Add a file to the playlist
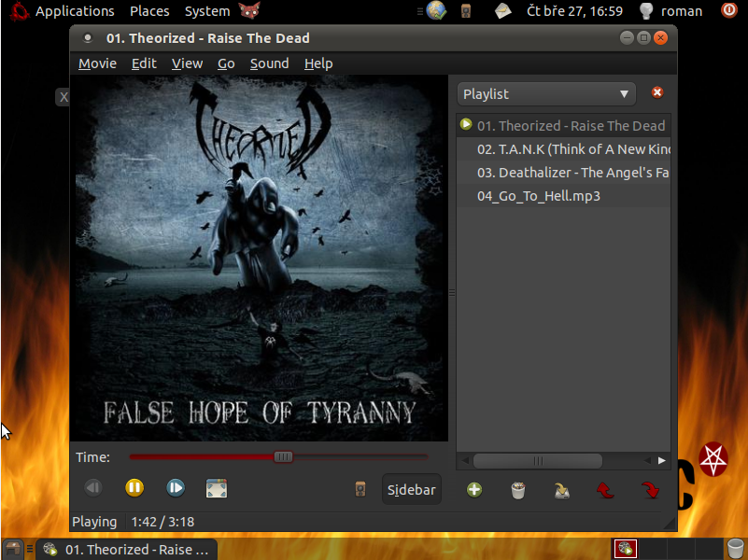 click(474, 490)
